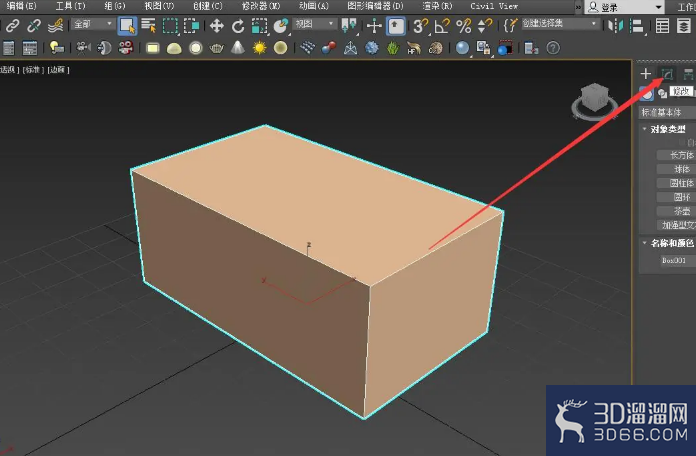Open the 组(G) menu
The width and height of the screenshot is (696, 456).
tap(115, 6)
